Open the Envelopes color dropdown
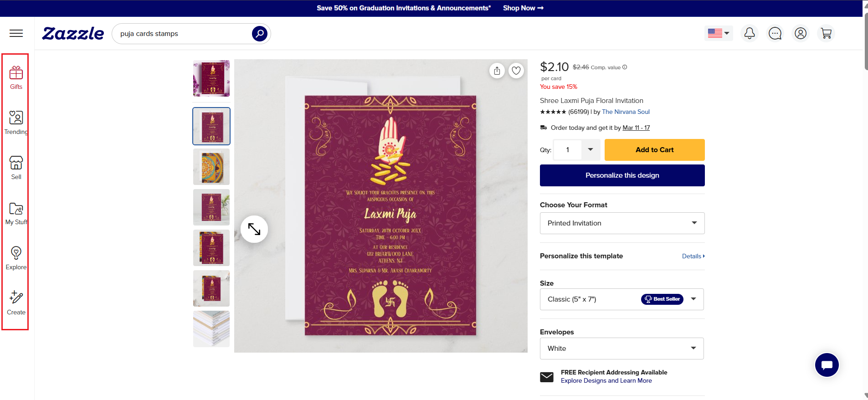This screenshot has width=868, height=400. coord(622,349)
